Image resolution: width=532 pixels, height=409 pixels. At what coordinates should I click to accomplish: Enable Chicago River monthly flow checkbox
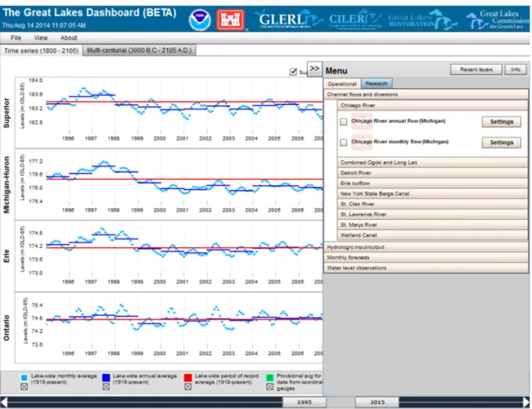tap(344, 142)
